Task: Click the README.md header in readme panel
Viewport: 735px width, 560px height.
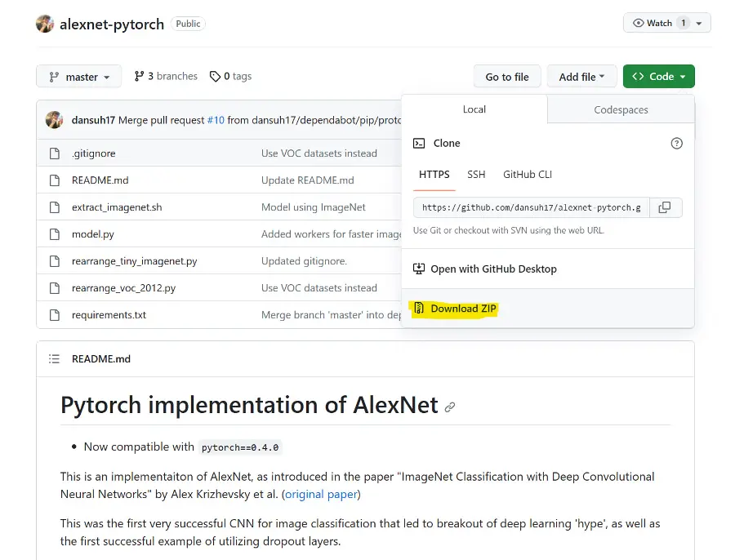Action: [x=101, y=359]
